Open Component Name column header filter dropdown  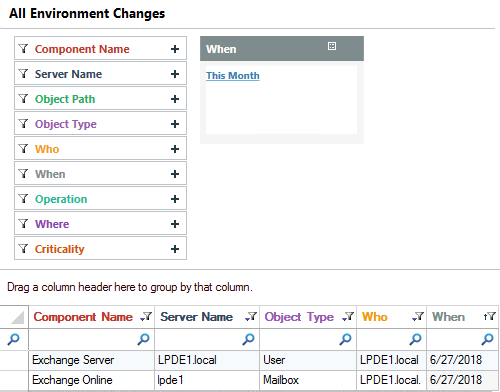coord(146,316)
